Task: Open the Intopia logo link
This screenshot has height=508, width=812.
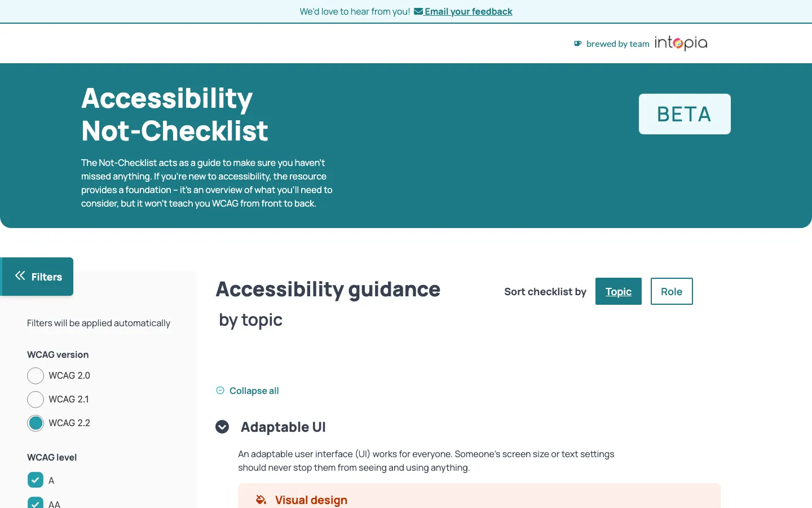Action: (x=681, y=43)
